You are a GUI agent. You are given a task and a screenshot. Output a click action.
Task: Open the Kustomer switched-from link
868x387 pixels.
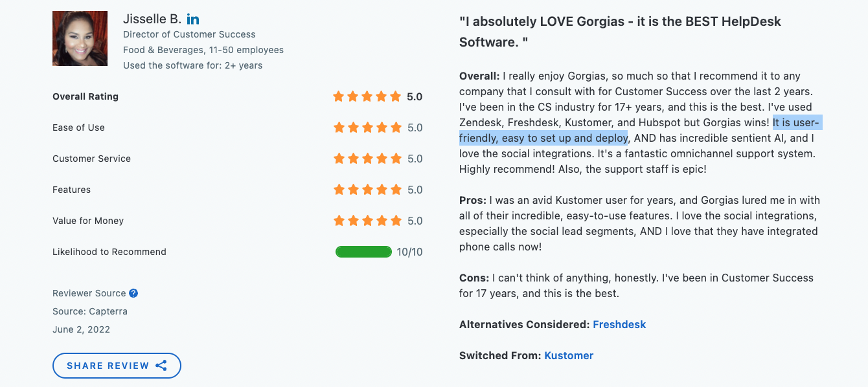(x=569, y=355)
